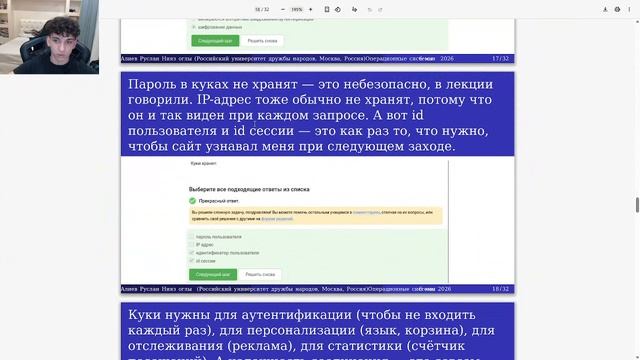Click the webcam video overlay thumbnail

tap(49, 37)
